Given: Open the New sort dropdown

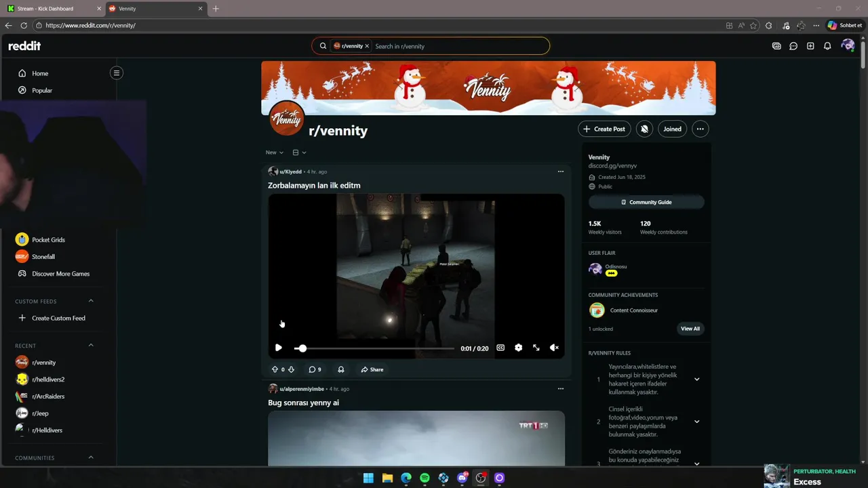Looking at the screenshot, I should (275, 152).
